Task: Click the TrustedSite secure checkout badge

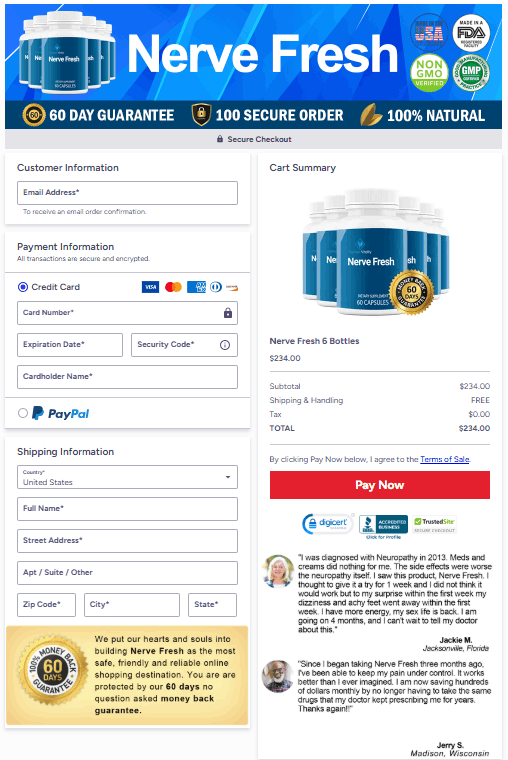Action: 435,524
